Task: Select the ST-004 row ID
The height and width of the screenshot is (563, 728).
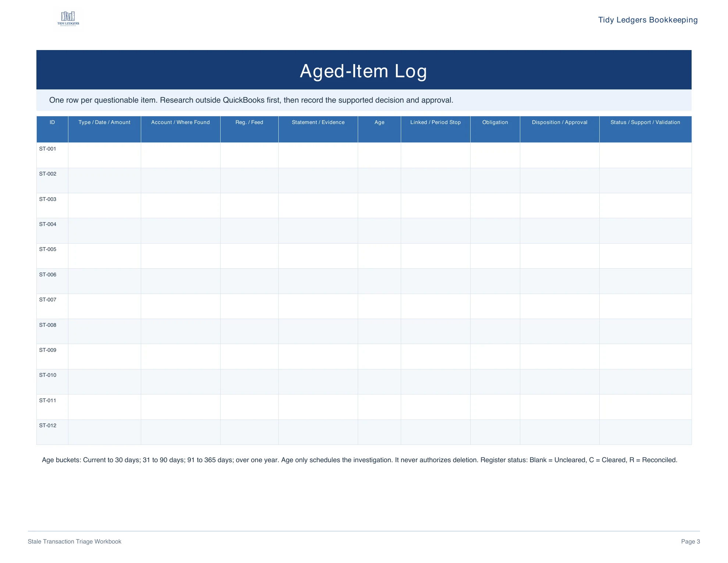Action: click(48, 224)
